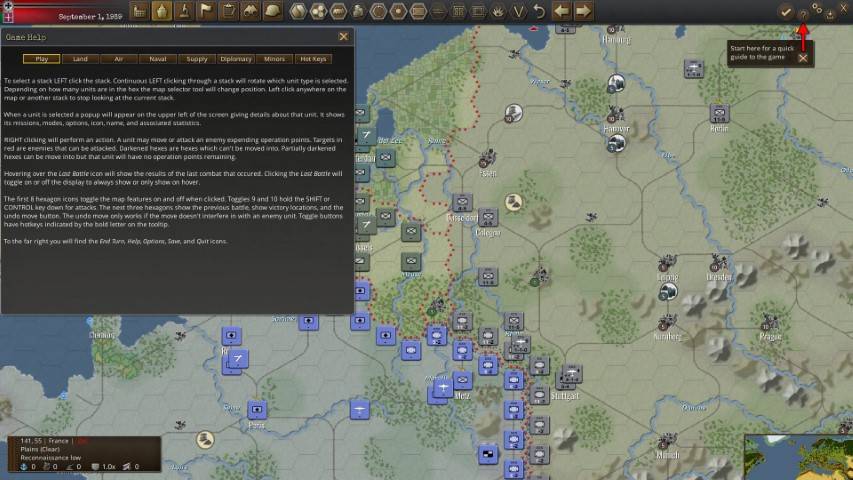
Task: Go to previous unit with left arrow
Action: [562, 11]
